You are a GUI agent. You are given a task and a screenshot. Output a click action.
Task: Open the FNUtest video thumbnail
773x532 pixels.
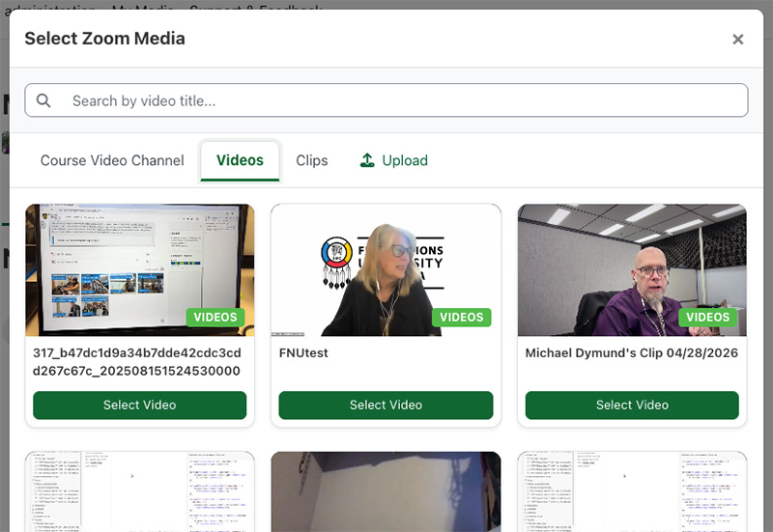[x=386, y=270]
